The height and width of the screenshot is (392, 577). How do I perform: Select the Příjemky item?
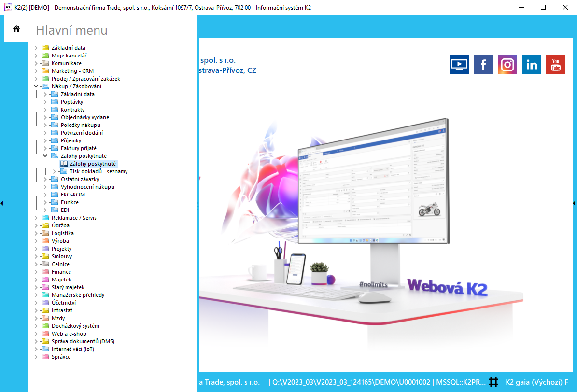pyautogui.click(x=71, y=140)
